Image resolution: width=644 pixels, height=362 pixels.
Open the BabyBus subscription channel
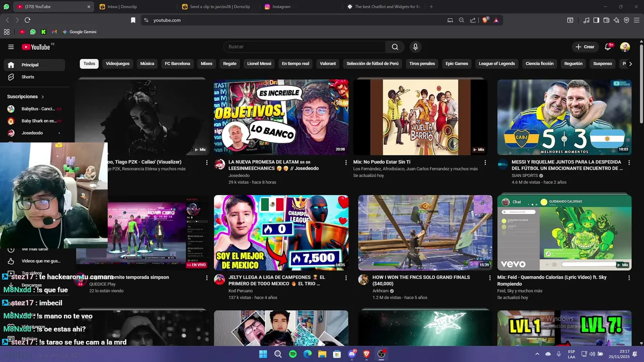(34, 109)
